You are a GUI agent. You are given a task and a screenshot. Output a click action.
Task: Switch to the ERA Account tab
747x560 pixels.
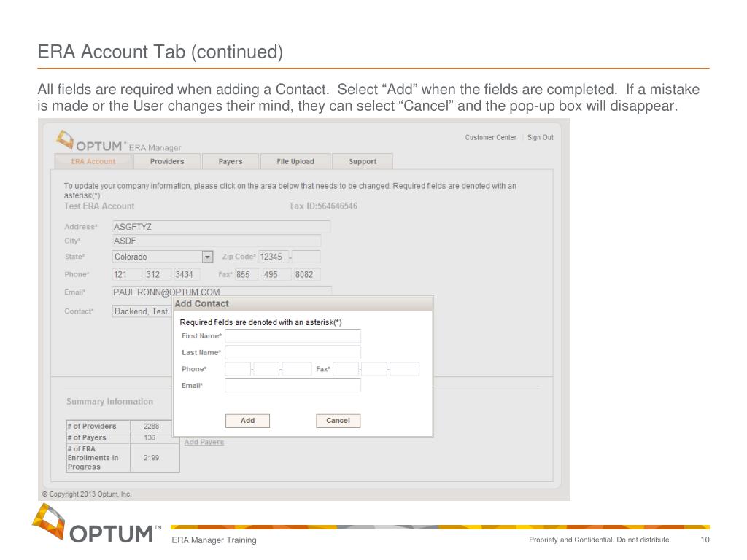(x=93, y=161)
